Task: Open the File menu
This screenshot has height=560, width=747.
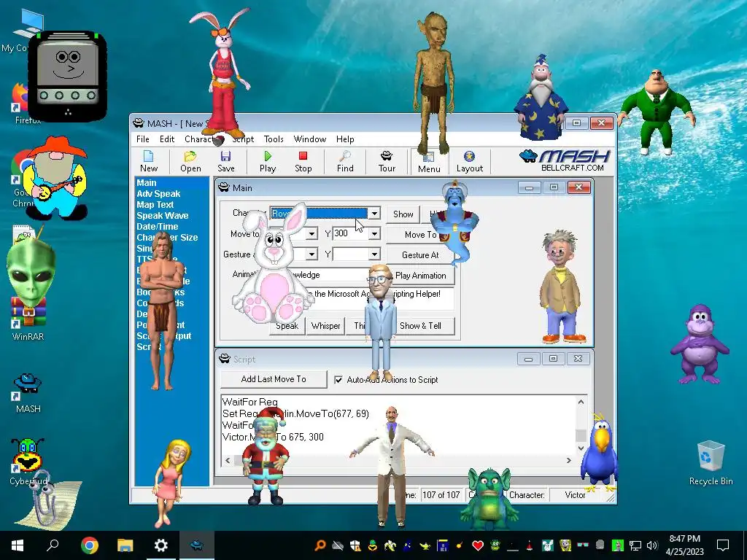Action: tap(142, 139)
